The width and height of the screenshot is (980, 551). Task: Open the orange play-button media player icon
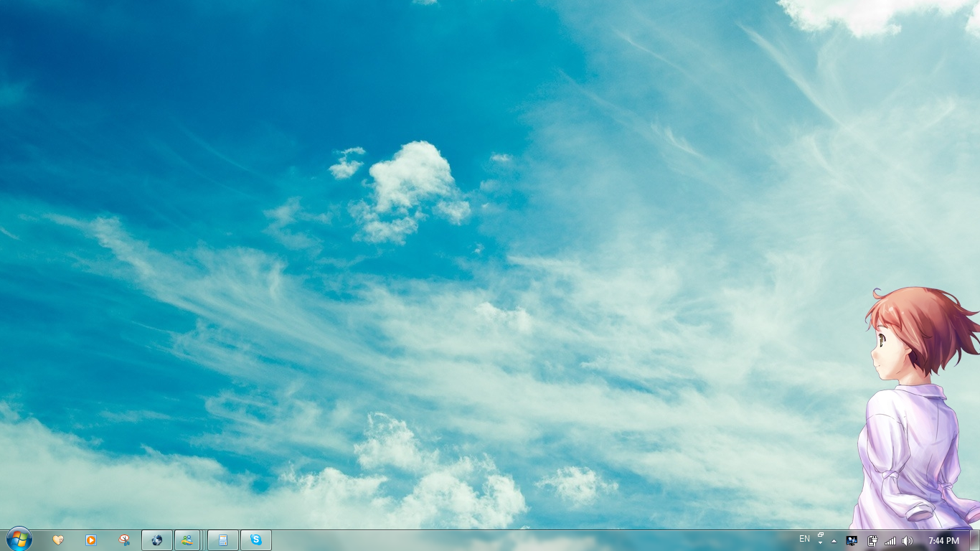(x=91, y=540)
